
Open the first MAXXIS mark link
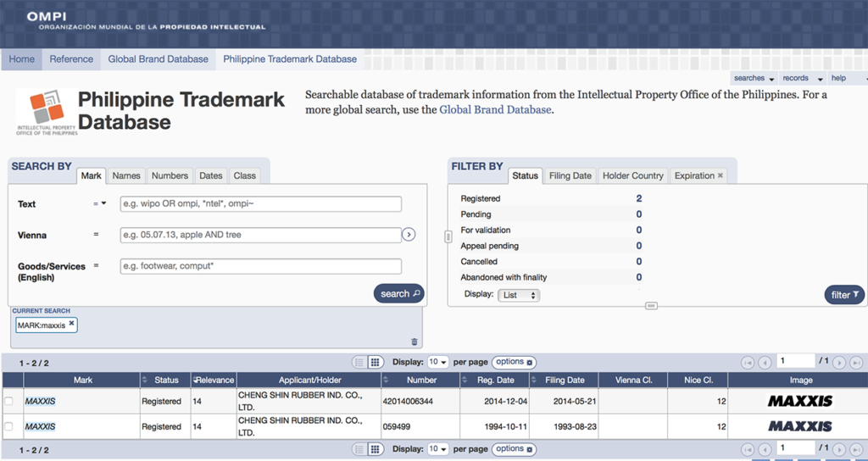[x=41, y=401]
